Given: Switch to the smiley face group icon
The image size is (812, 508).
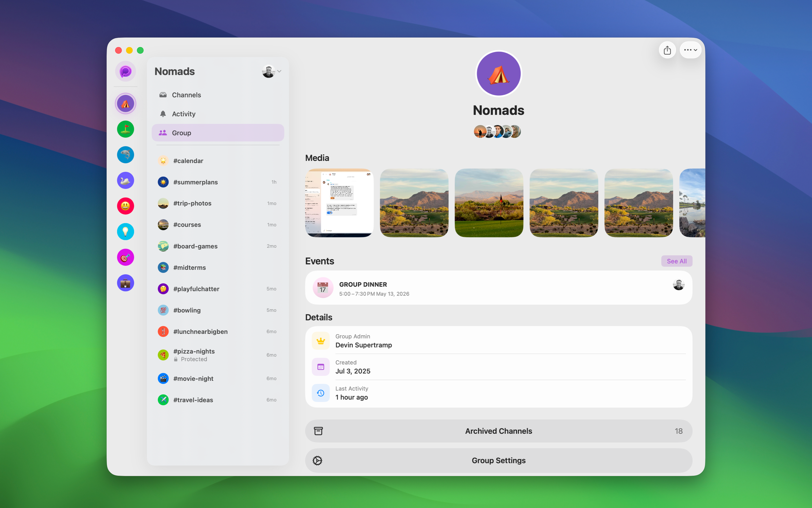Looking at the screenshot, I should pyautogui.click(x=125, y=206).
